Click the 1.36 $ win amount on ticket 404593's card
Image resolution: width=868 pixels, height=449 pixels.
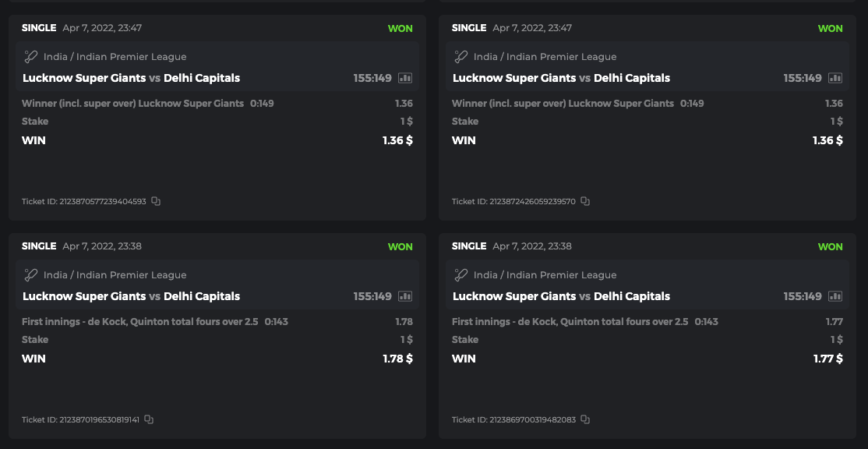[x=397, y=140]
